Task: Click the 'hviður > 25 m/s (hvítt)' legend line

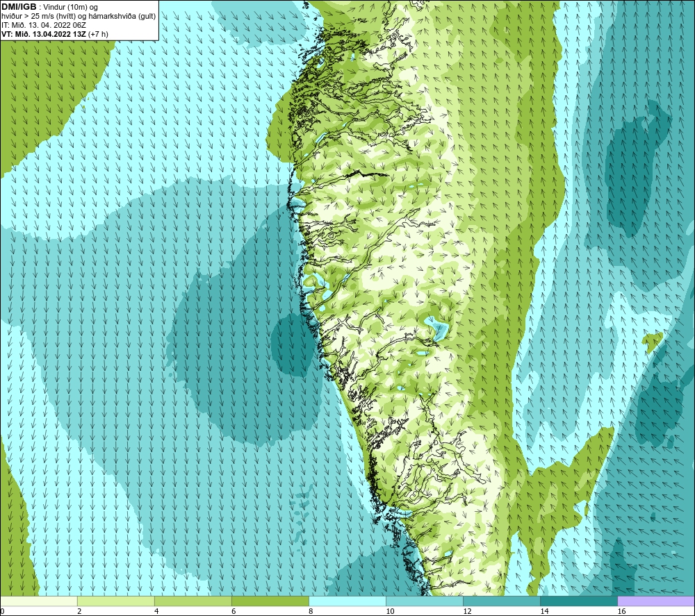Action: [x=79, y=17]
